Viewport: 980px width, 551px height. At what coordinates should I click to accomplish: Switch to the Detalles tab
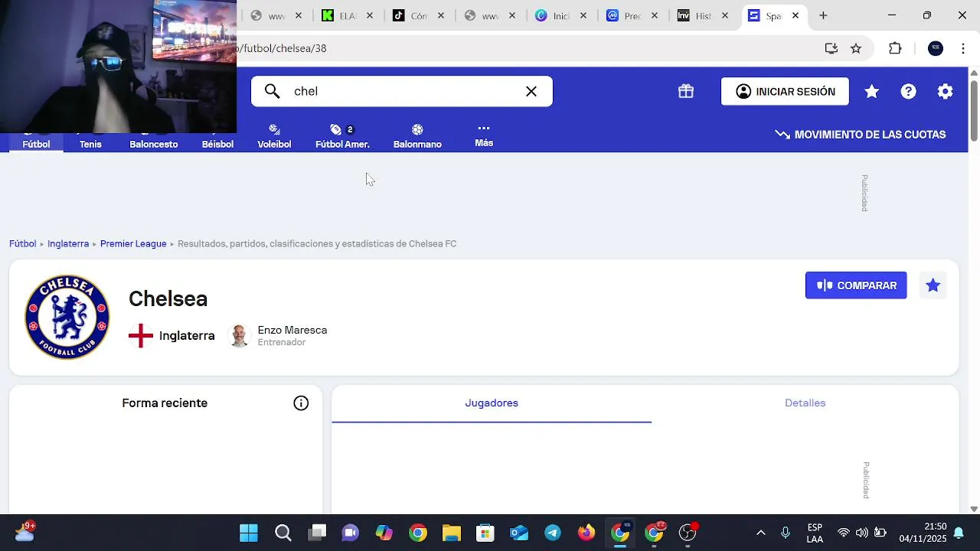click(x=805, y=403)
